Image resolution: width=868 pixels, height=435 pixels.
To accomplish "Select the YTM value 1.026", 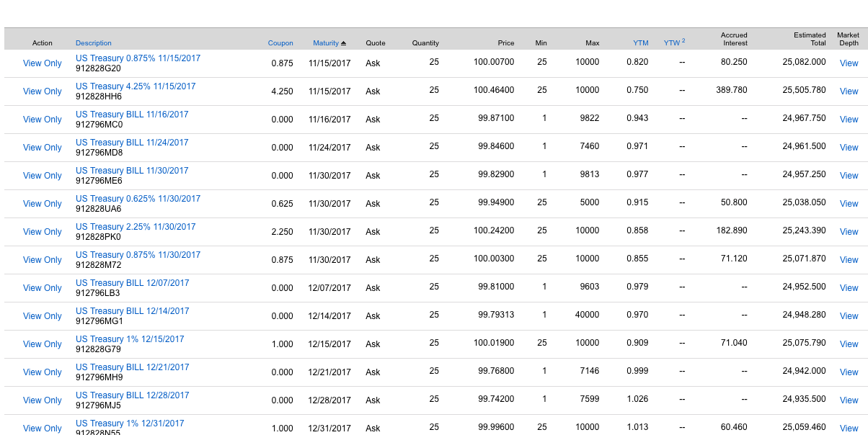I will coord(637,399).
